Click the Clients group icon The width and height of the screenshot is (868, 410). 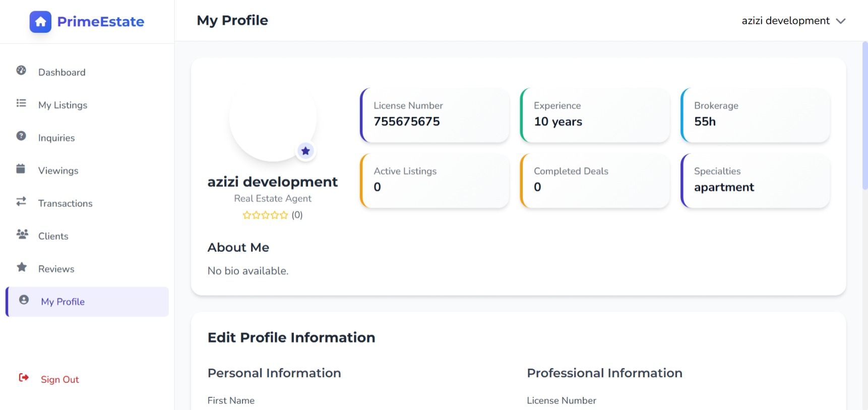point(22,234)
